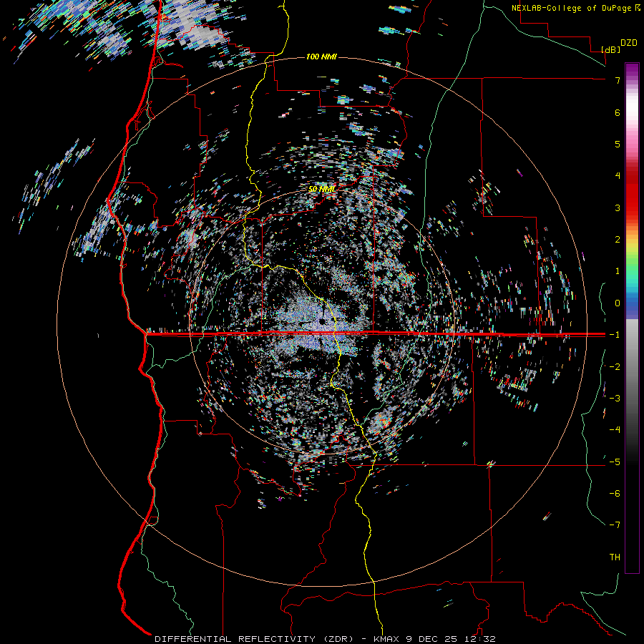This screenshot has height=644, width=644.
Task: Click the 5 value on color scale
Action: pos(618,144)
